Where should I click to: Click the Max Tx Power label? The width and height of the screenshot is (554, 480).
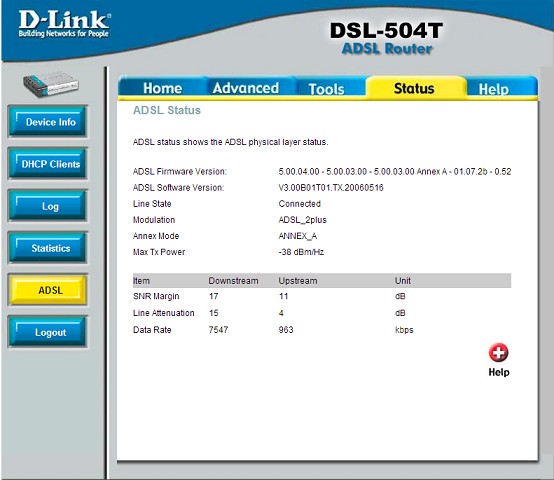coord(159,252)
